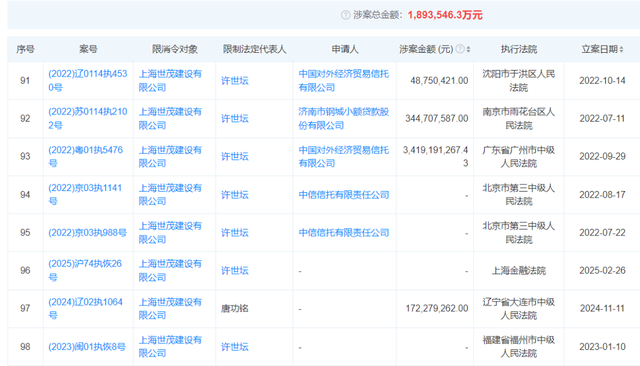
Task: Click the question mark icon in 涉案金额 header
Action: click(x=460, y=49)
